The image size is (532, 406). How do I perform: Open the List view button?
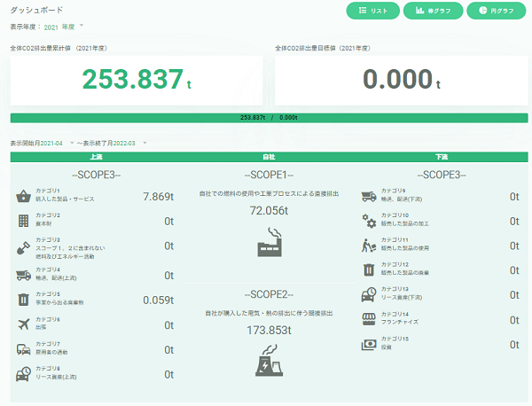(x=372, y=11)
